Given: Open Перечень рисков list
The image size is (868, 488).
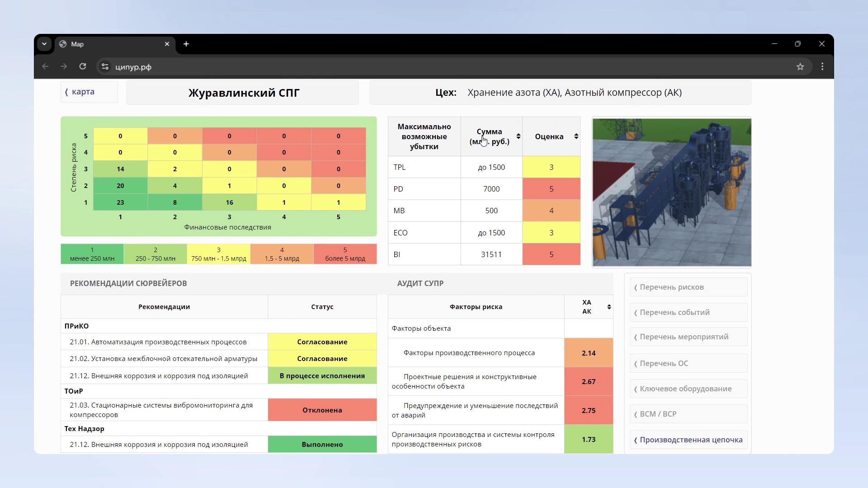Looking at the screenshot, I should (688, 287).
